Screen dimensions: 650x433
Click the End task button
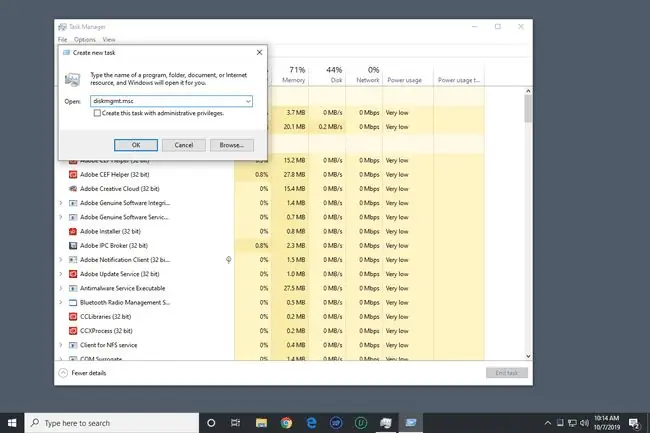coord(507,373)
